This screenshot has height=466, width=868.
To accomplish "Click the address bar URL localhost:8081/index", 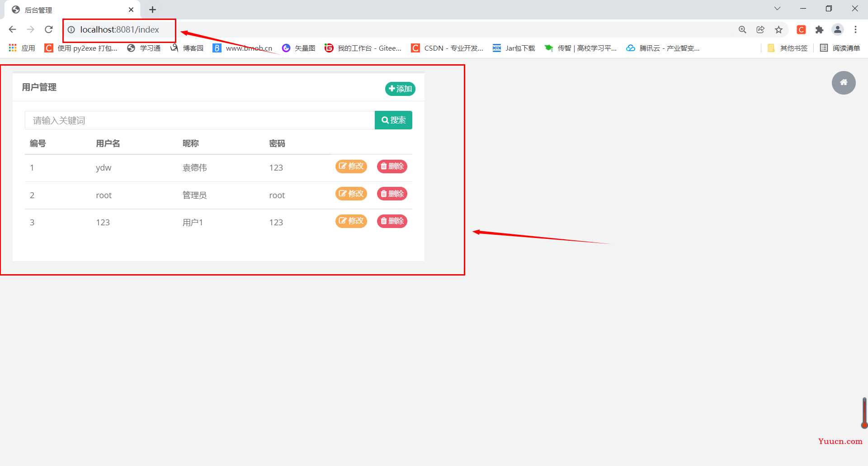I will (120, 29).
